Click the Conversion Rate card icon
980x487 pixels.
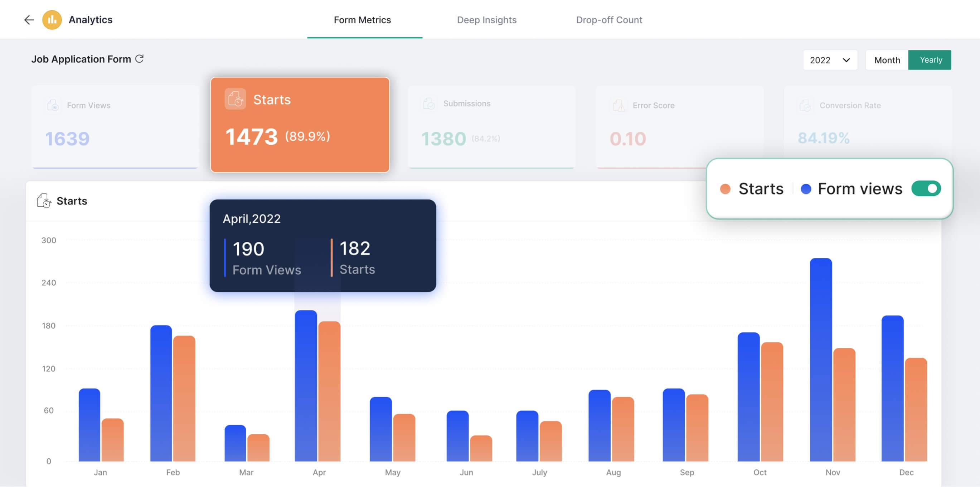(805, 105)
